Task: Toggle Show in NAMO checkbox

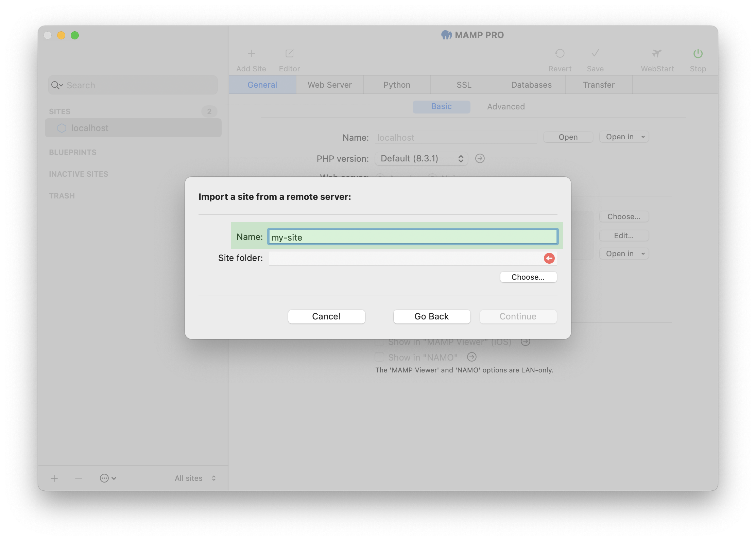Action: [x=379, y=357]
